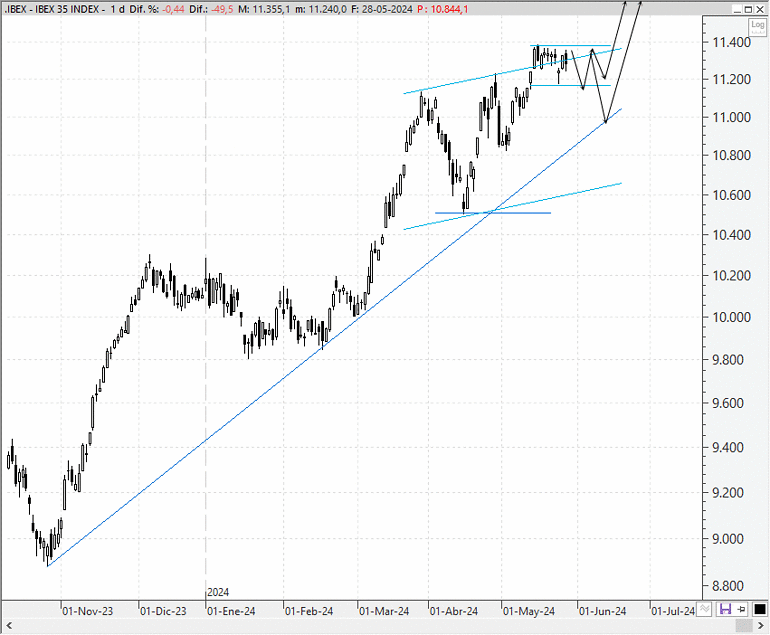
Task: Click the 01-Feb-24 date axis label
Action: pos(309,611)
